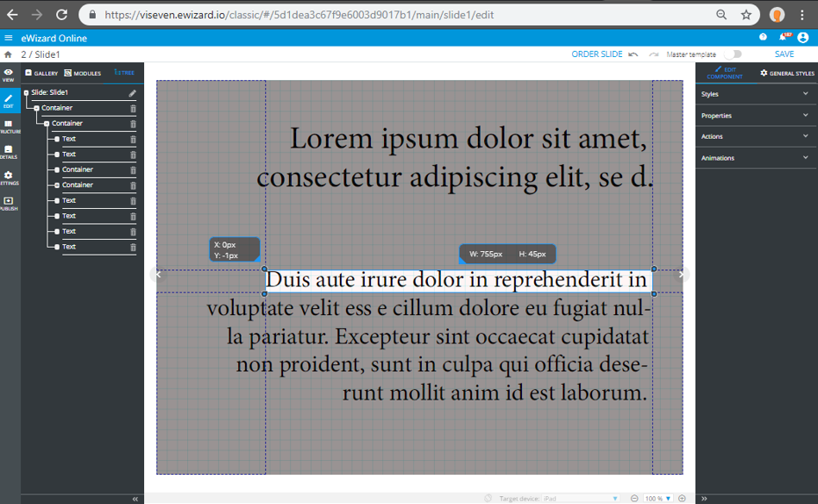Rename Slide1 using the pencil icon
Viewport: 818px width, 504px height.
point(133,93)
